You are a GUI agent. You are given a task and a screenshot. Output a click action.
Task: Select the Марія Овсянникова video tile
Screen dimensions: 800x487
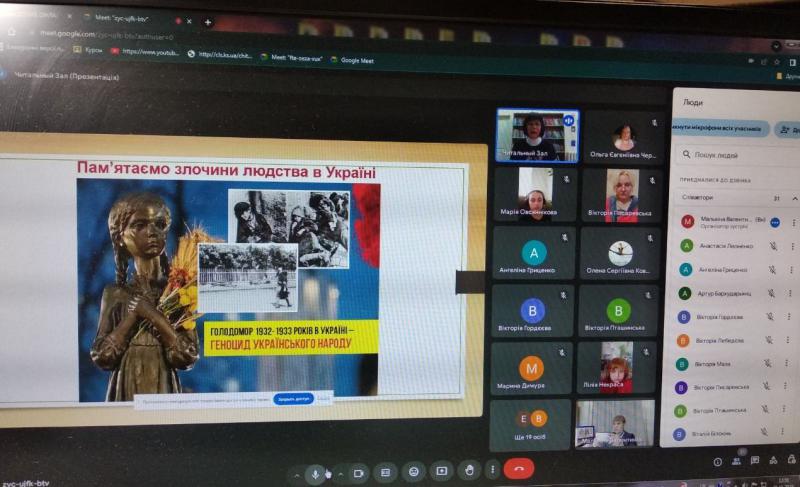(x=535, y=194)
